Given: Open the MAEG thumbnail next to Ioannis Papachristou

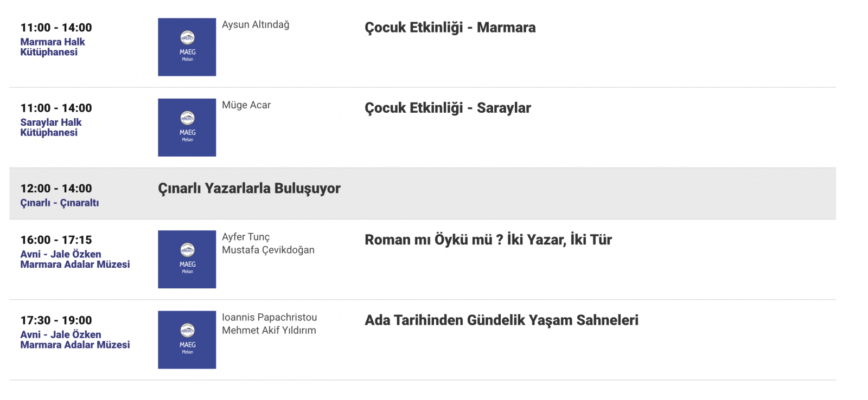Looking at the screenshot, I should coord(187,340).
